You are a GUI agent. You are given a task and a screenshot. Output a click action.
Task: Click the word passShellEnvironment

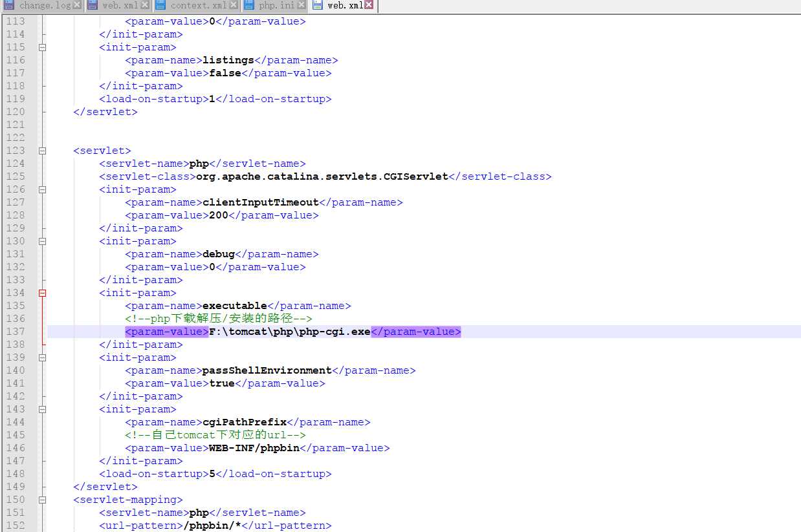267,370
